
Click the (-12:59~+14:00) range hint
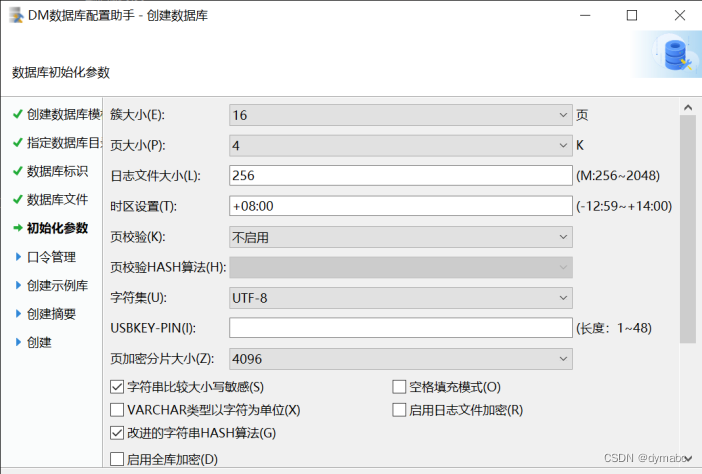[624, 206]
